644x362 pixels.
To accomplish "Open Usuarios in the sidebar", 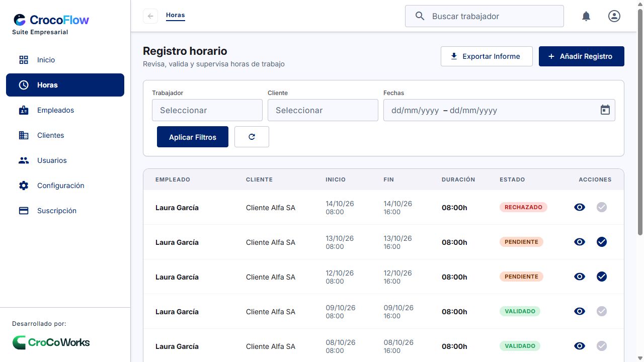I will pos(65,160).
